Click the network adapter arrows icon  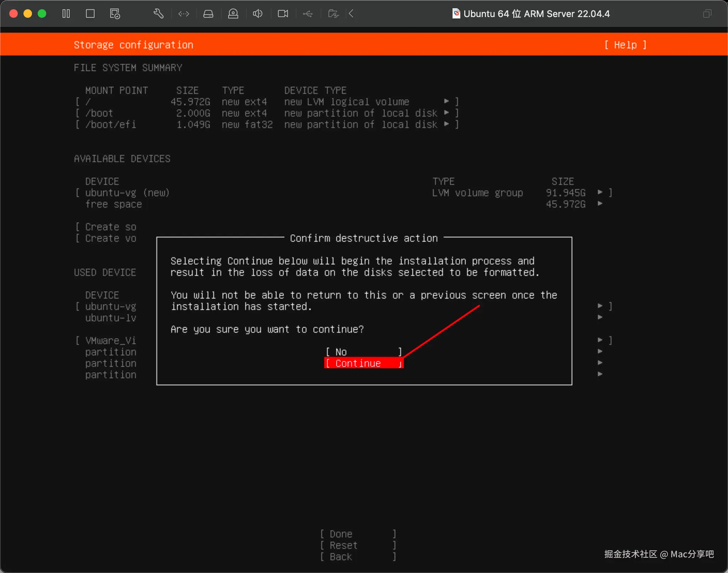coord(184,14)
